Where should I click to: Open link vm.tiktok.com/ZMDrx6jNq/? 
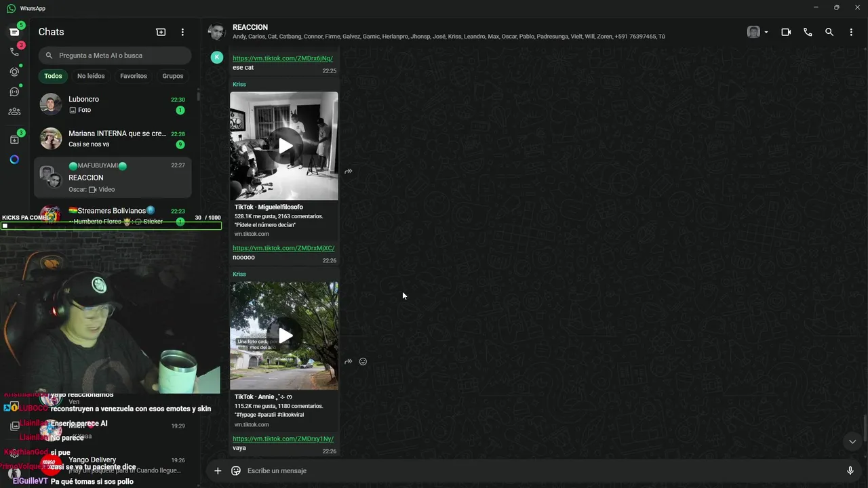point(283,58)
